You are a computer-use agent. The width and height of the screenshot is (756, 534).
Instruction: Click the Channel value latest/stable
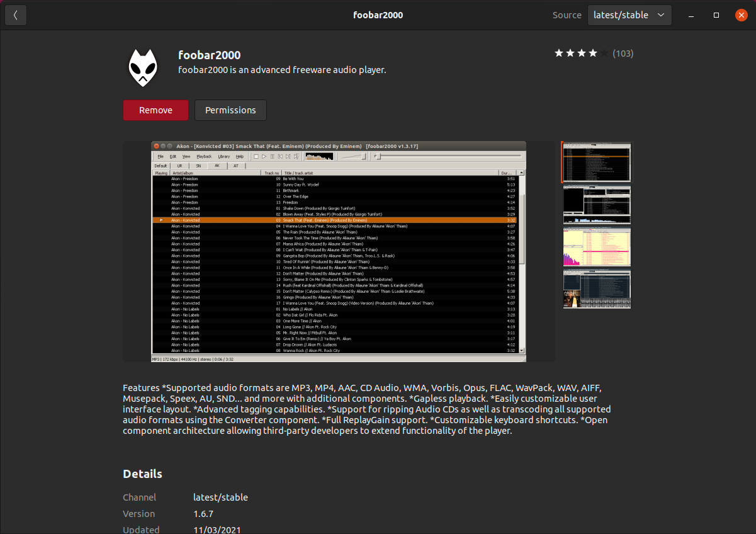pos(220,497)
